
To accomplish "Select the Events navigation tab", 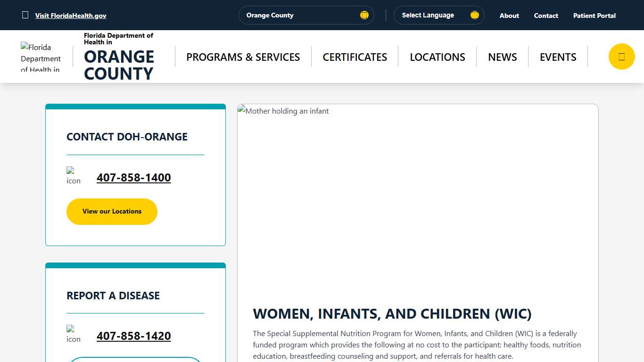I will (558, 57).
